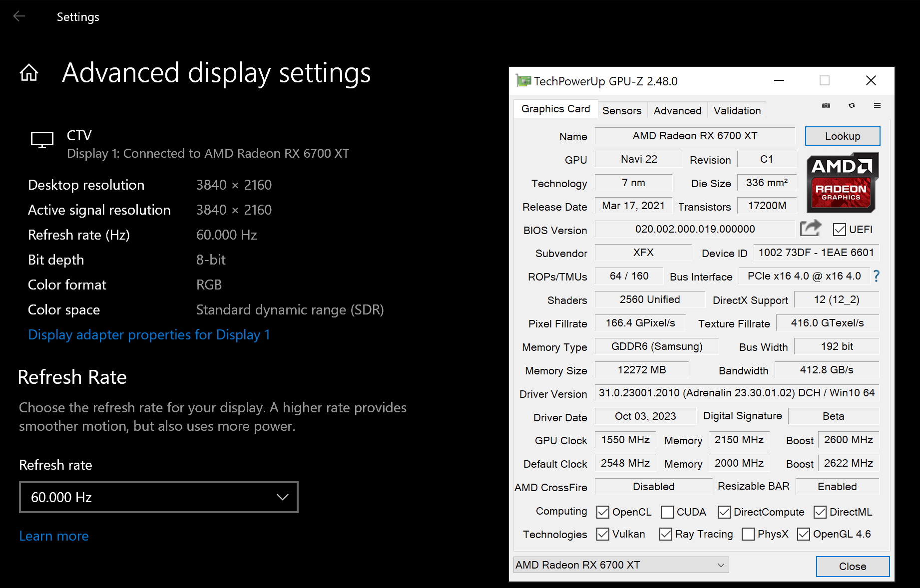Viewport: 920px width, 588px height.
Task: Click the Color format RGB value
Action: coord(209,285)
